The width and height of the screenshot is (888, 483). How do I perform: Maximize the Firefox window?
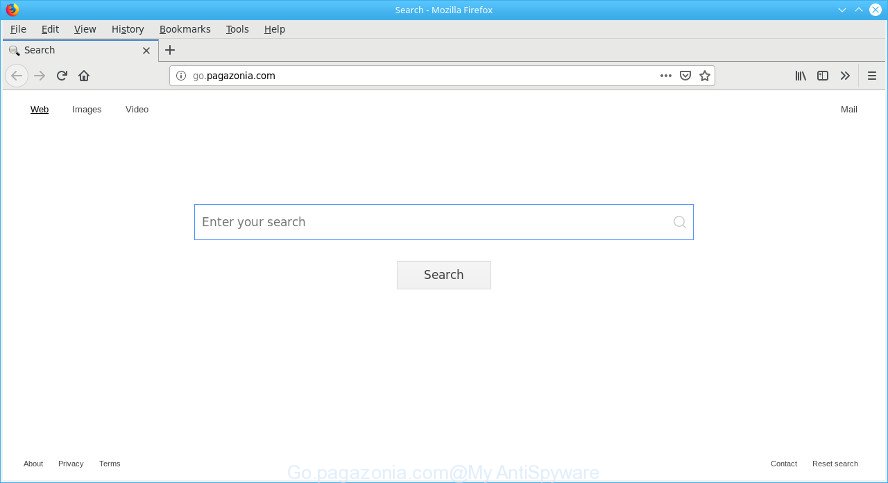[859, 10]
